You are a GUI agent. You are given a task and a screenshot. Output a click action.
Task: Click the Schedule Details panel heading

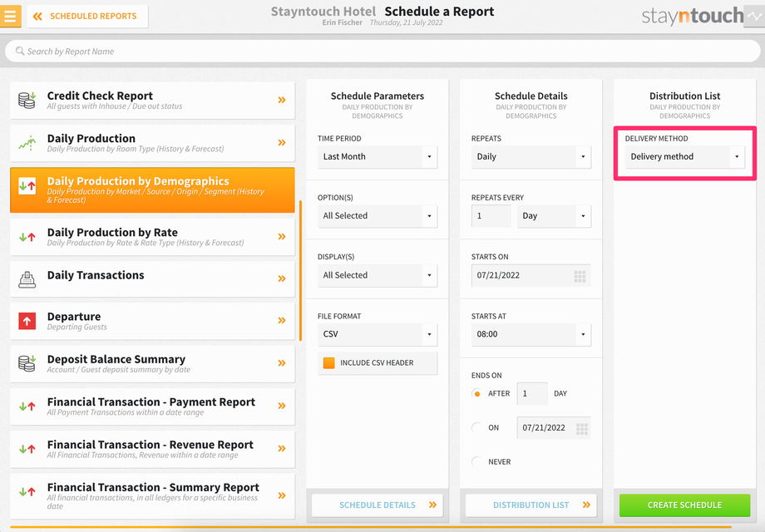pyautogui.click(x=531, y=96)
